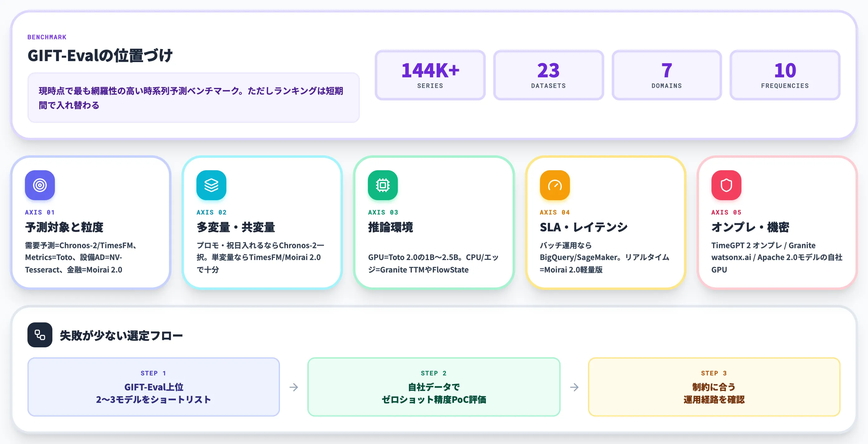Select the 10 FREQUENCIES stat tile
This screenshot has height=444, width=868.
(785, 75)
